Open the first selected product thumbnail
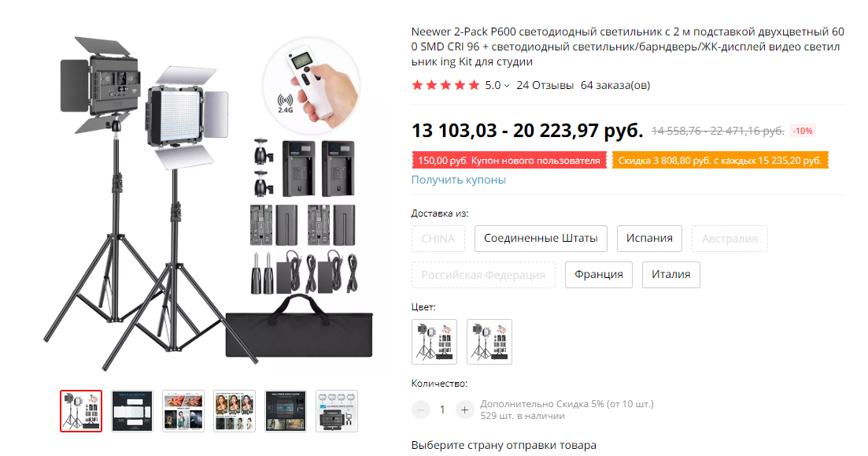Screen dimensions: 868x456 click(81, 411)
